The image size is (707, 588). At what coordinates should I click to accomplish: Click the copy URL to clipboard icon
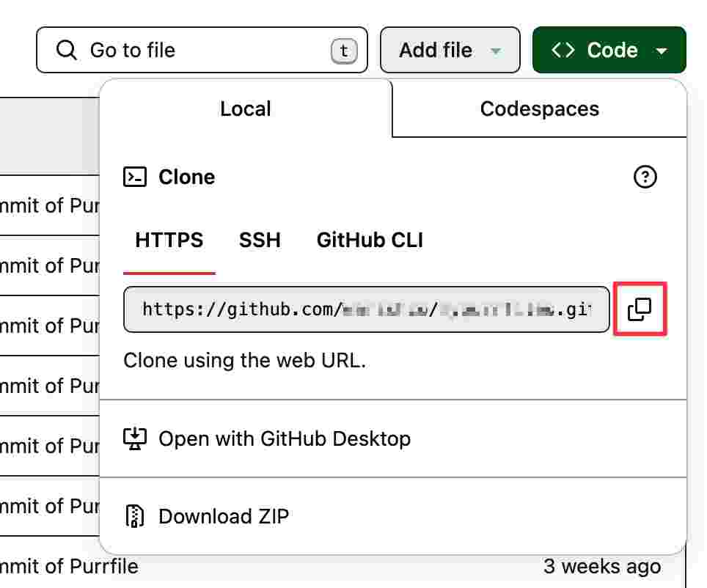coord(640,309)
